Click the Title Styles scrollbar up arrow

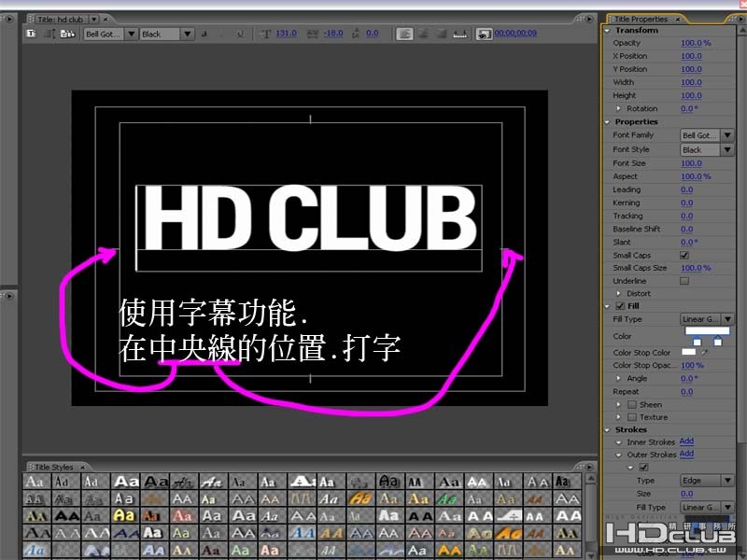[x=590, y=478]
